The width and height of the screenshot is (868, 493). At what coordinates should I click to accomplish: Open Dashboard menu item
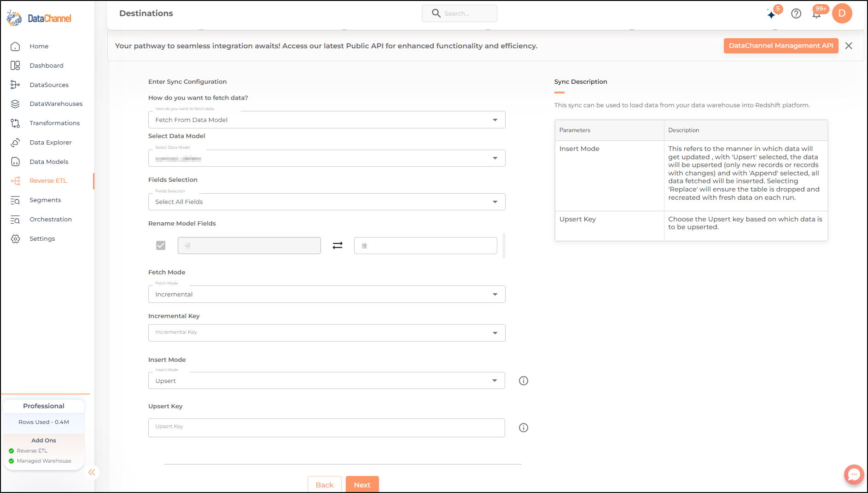pyautogui.click(x=47, y=66)
